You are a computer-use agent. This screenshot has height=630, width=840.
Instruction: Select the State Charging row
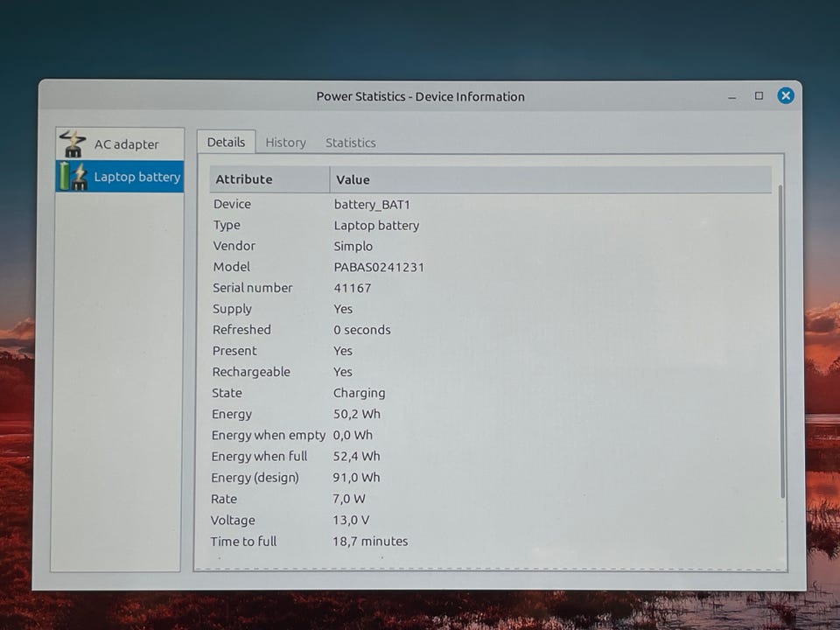click(491, 393)
